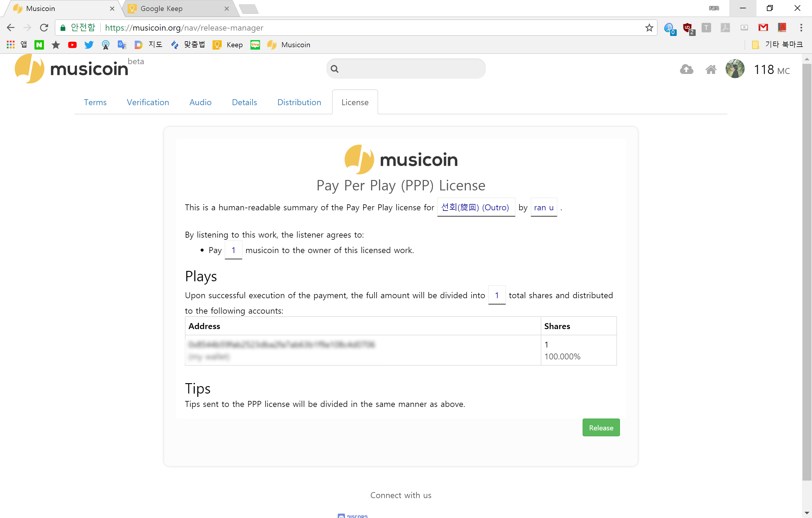Expand the 기타 북마크 folder
This screenshot has height=518, width=812.
coord(779,45)
